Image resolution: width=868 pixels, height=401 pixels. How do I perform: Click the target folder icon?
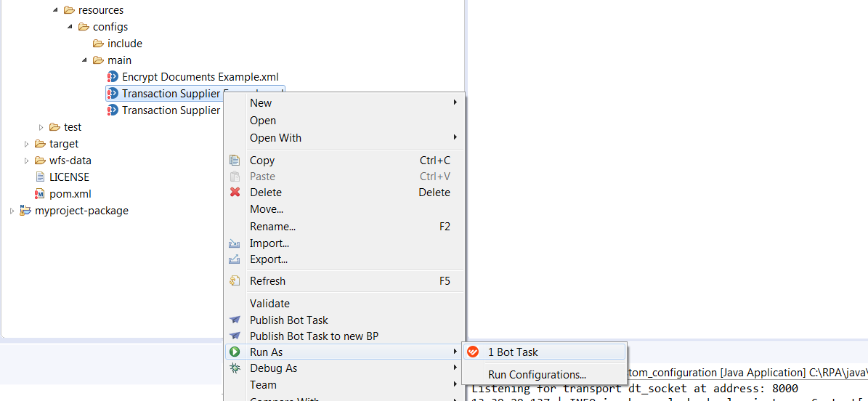tap(40, 144)
